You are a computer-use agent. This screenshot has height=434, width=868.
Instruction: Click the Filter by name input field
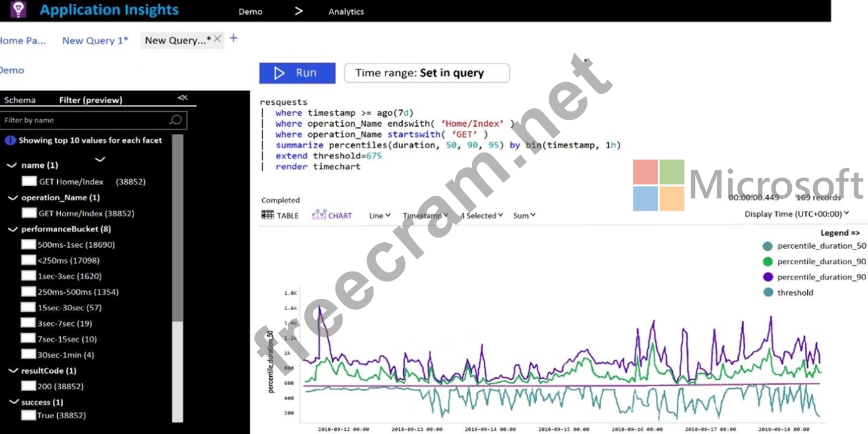click(83, 120)
